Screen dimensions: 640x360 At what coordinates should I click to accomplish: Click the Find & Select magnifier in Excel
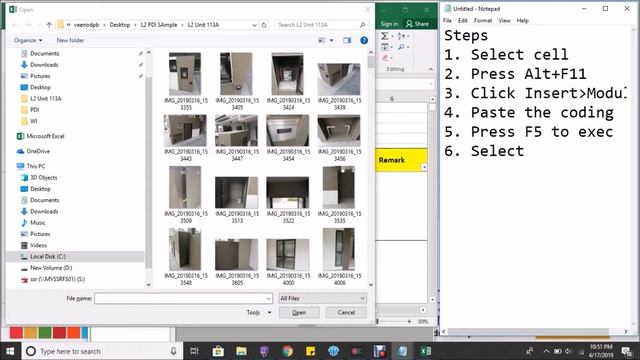click(401, 47)
